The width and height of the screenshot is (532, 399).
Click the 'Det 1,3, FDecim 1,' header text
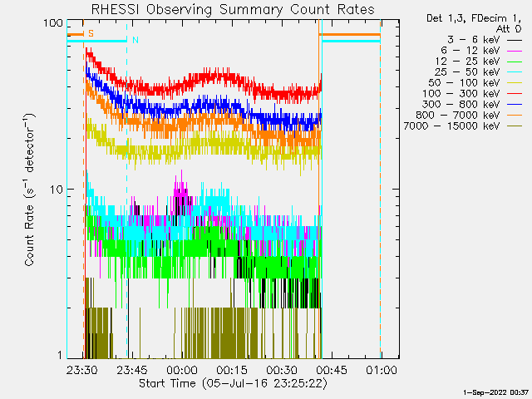[x=474, y=18]
